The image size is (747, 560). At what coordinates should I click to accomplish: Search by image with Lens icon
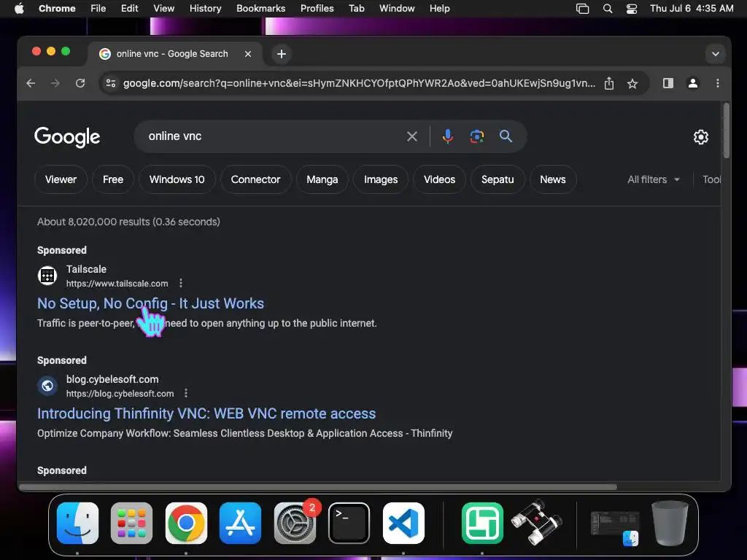[477, 136]
